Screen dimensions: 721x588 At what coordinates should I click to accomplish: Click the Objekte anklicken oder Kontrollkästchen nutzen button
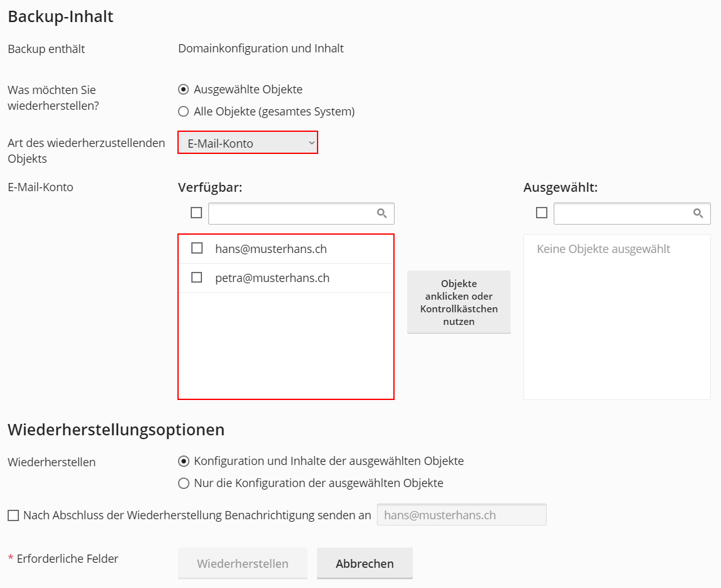[x=459, y=302]
